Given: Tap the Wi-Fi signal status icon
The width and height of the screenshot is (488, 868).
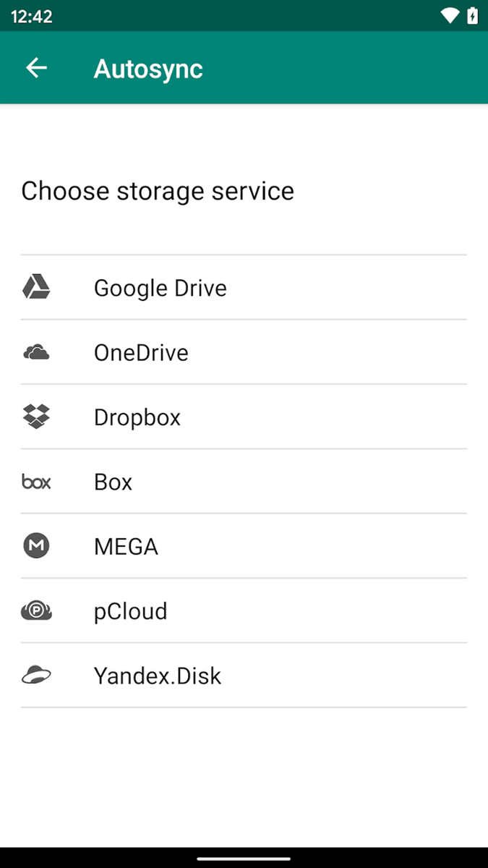Looking at the screenshot, I should click(450, 16).
